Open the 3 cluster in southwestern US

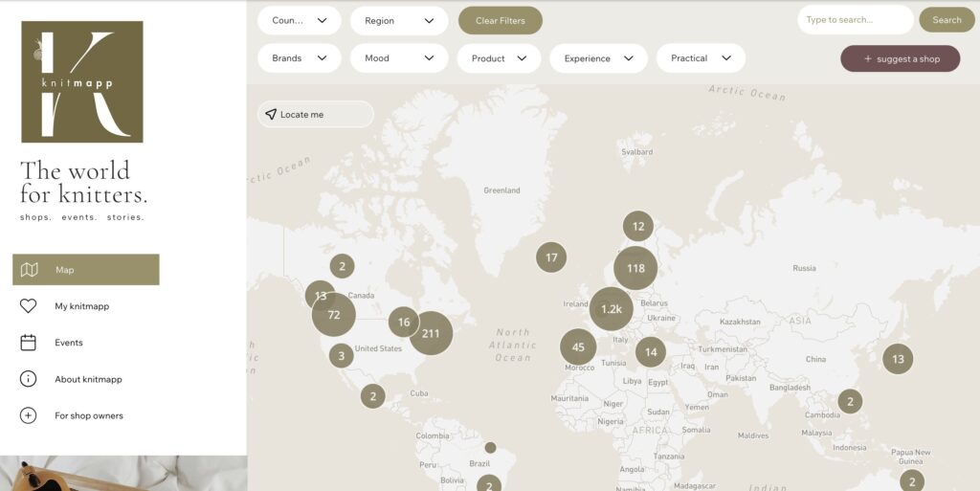click(x=342, y=356)
